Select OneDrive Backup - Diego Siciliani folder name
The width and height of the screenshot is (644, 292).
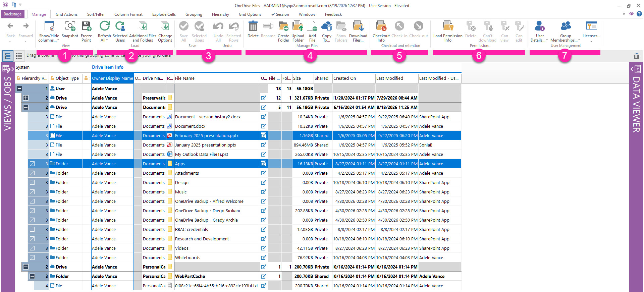pyautogui.click(x=207, y=211)
